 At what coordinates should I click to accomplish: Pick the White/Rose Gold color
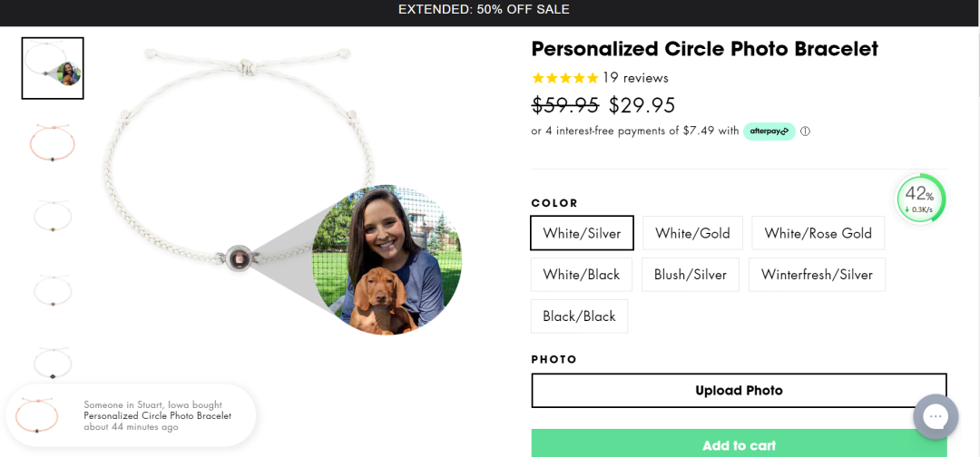point(818,233)
